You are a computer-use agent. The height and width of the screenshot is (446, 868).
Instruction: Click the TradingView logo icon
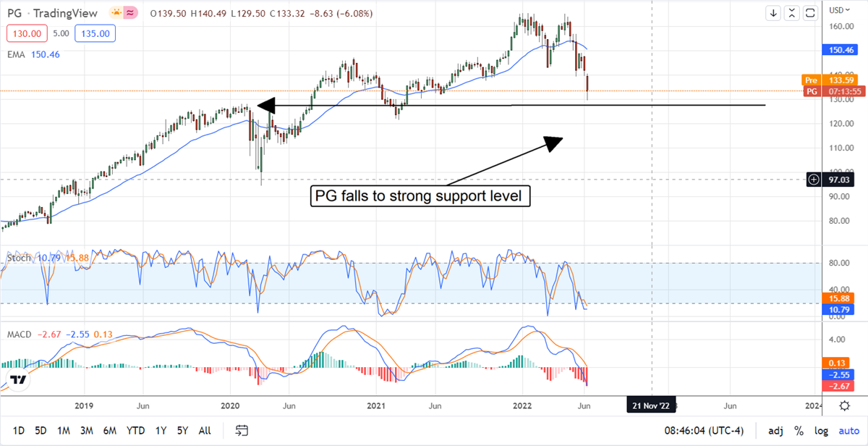[x=19, y=381]
